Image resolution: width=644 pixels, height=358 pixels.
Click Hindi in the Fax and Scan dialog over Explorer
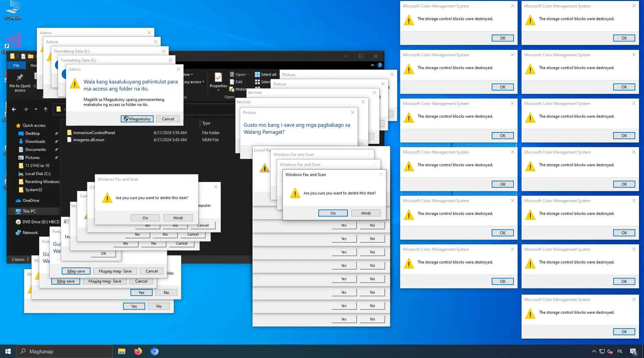tap(178, 218)
